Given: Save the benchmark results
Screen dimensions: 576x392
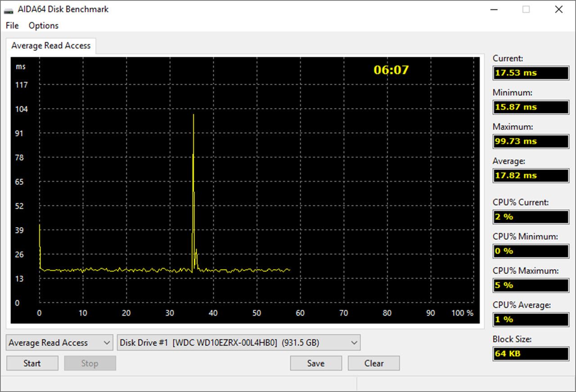Looking at the screenshot, I should [315, 363].
